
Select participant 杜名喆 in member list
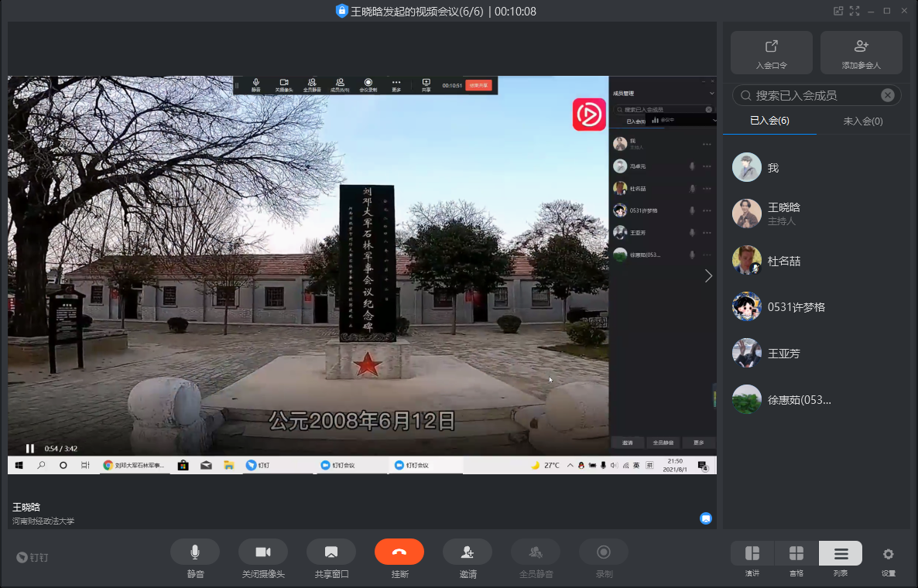[x=783, y=261]
